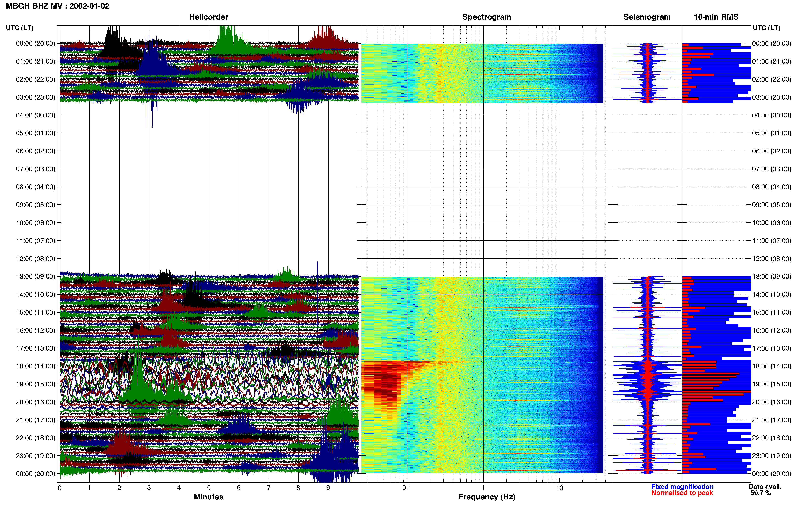The image size is (812, 508).
Task: Click the left UTC (LT) axis label
Action: pyautogui.click(x=19, y=28)
